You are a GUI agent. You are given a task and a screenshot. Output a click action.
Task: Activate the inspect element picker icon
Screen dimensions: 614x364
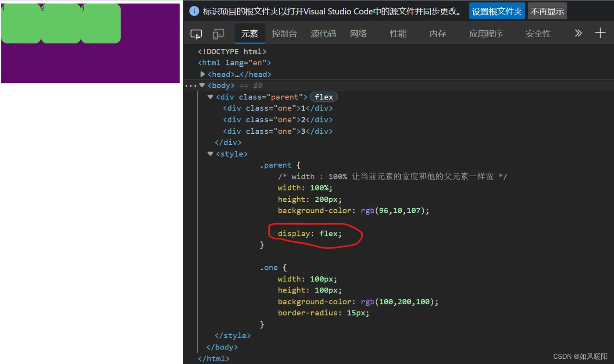196,34
